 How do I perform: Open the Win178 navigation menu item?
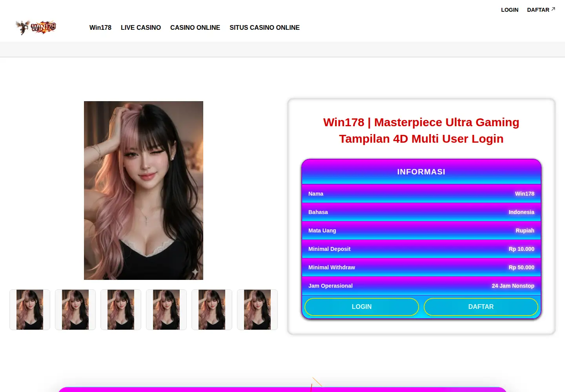100,27
